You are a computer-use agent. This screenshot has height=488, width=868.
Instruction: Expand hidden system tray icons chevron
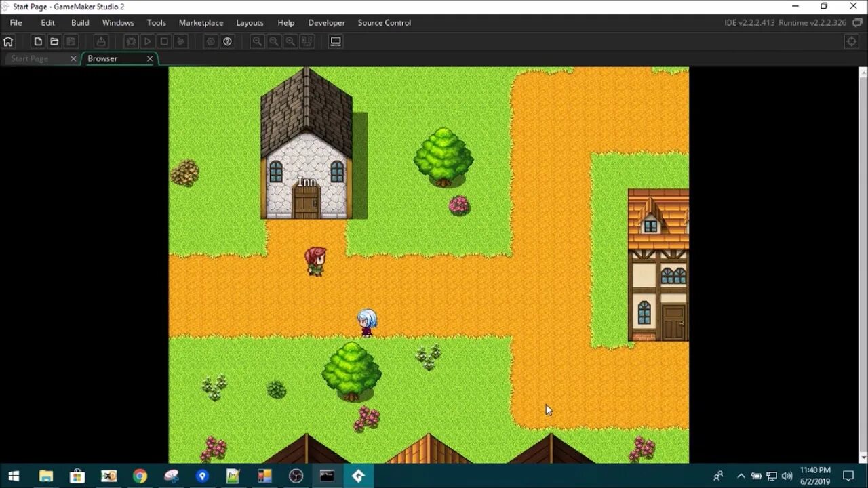(741, 476)
